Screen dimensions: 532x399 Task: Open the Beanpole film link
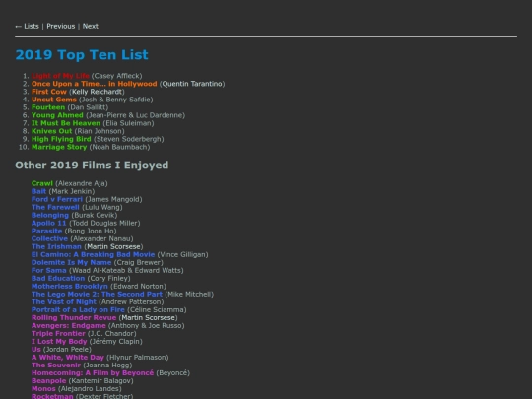tap(49, 381)
